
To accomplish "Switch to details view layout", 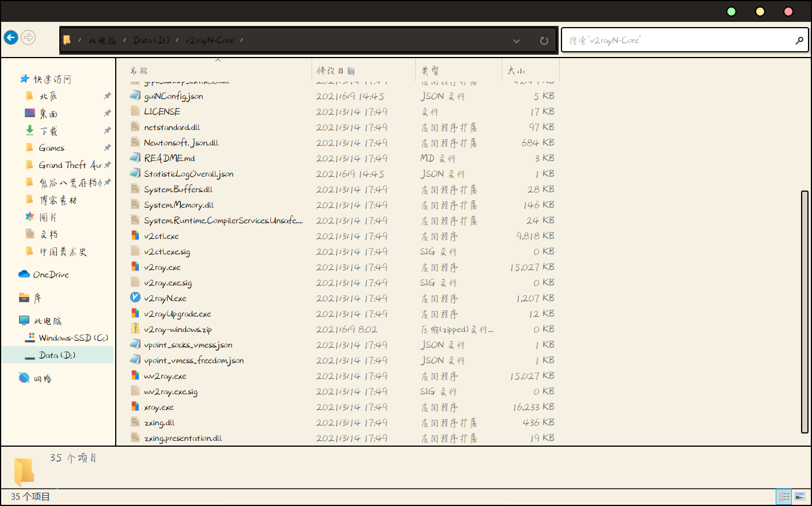I will coord(784,496).
